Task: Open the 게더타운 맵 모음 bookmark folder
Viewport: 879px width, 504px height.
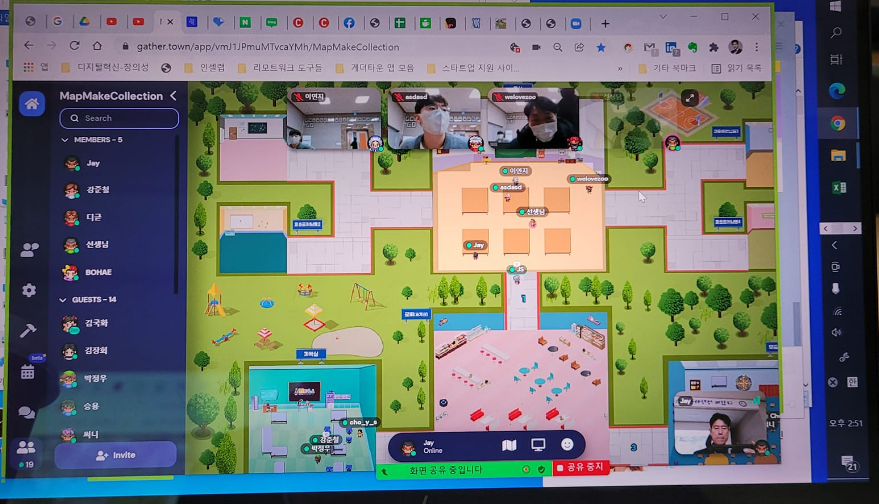Action: (x=375, y=68)
